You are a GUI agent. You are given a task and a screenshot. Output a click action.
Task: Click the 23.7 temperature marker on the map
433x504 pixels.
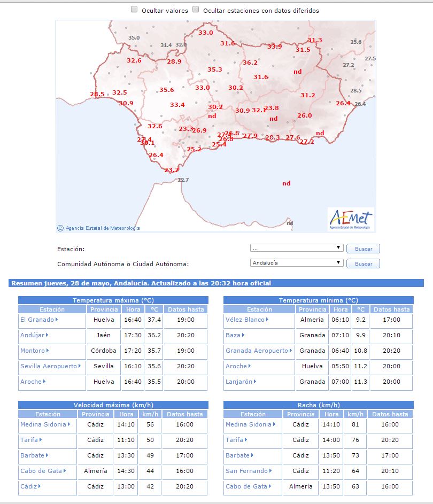172,170
